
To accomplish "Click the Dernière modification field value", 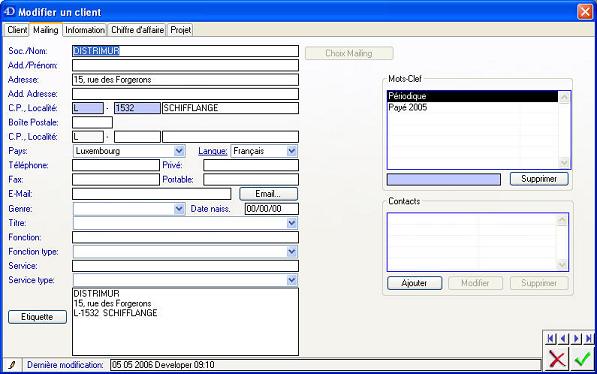I will click(326, 365).
